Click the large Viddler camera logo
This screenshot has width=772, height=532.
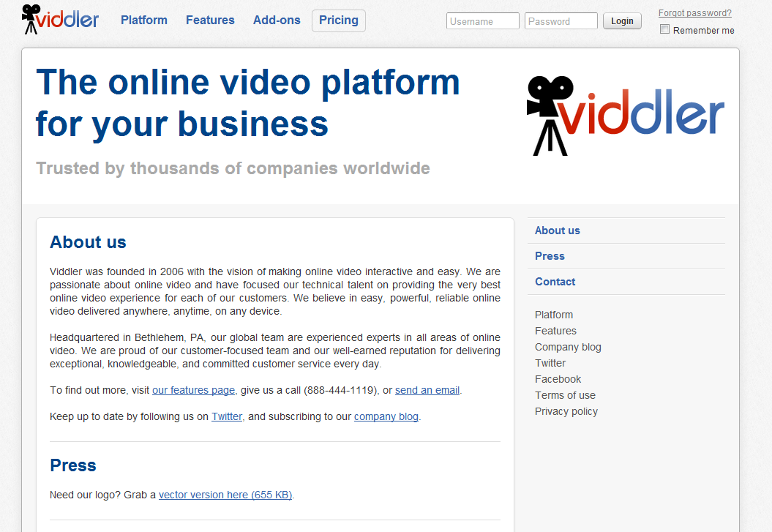[x=625, y=116]
